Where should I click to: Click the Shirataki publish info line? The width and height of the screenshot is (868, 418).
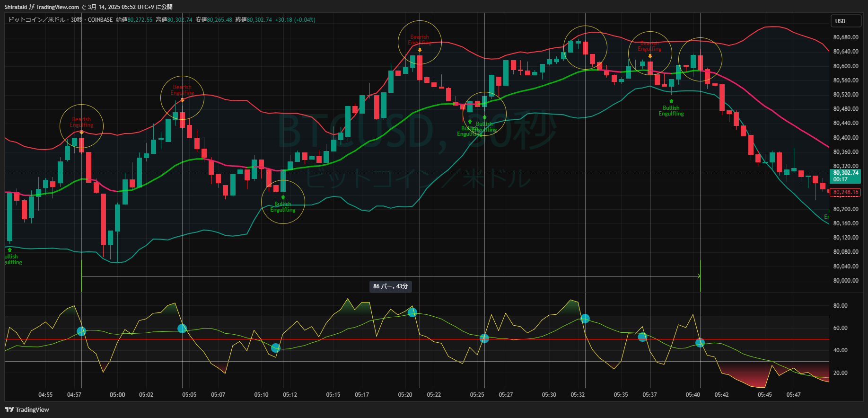point(88,7)
